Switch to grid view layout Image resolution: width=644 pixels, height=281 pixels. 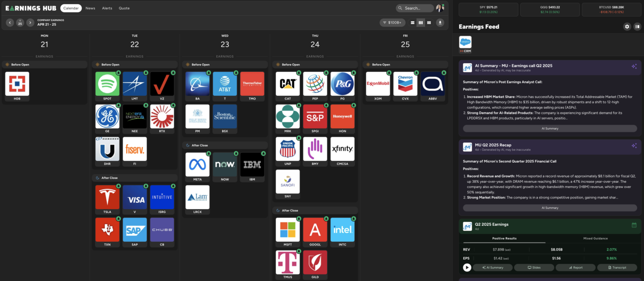tap(429, 23)
